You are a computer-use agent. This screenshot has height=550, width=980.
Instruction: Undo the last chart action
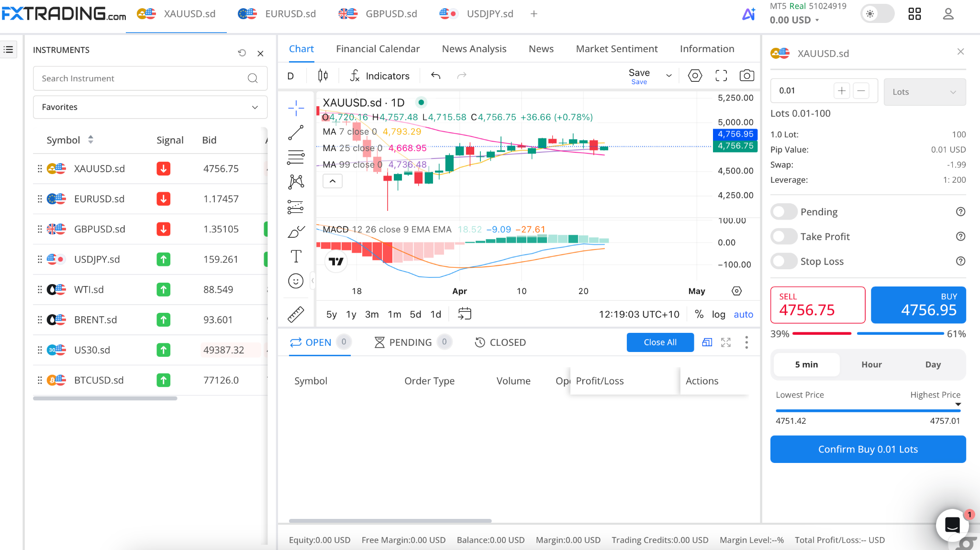(x=435, y=76)
